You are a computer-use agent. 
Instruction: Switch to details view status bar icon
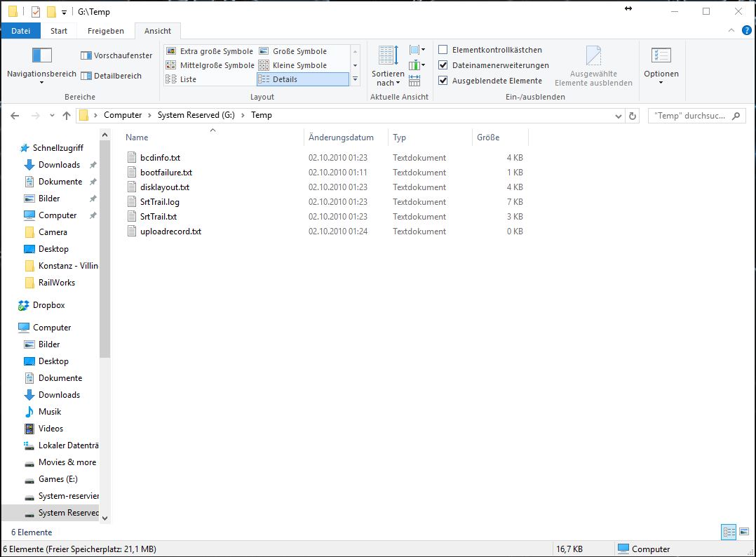pyautogui.click(x=729, y=532)
